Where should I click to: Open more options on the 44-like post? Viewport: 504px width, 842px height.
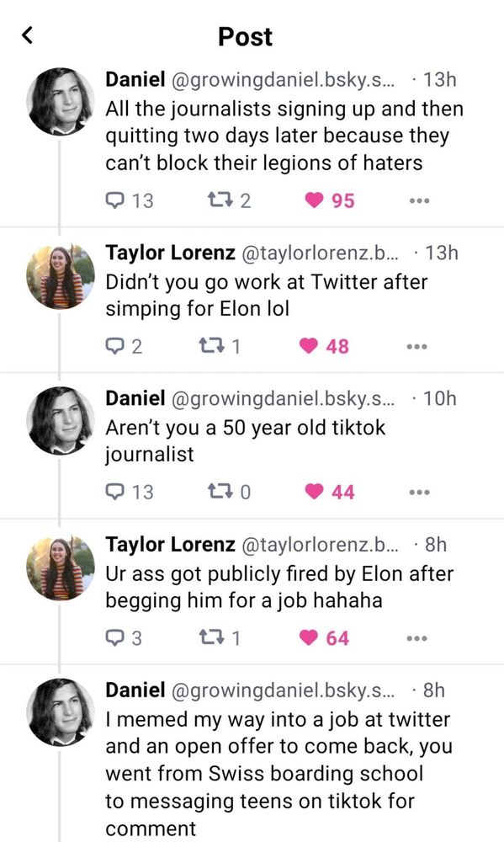pyautogui.click(x=419, y=492)
